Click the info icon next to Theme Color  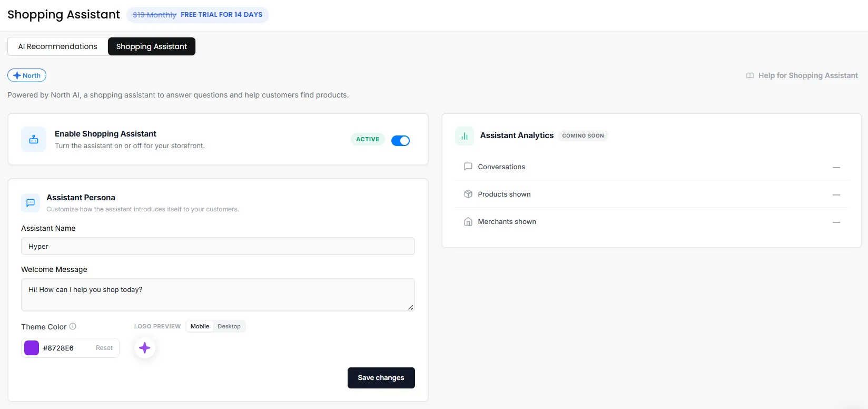pos(73,326)
